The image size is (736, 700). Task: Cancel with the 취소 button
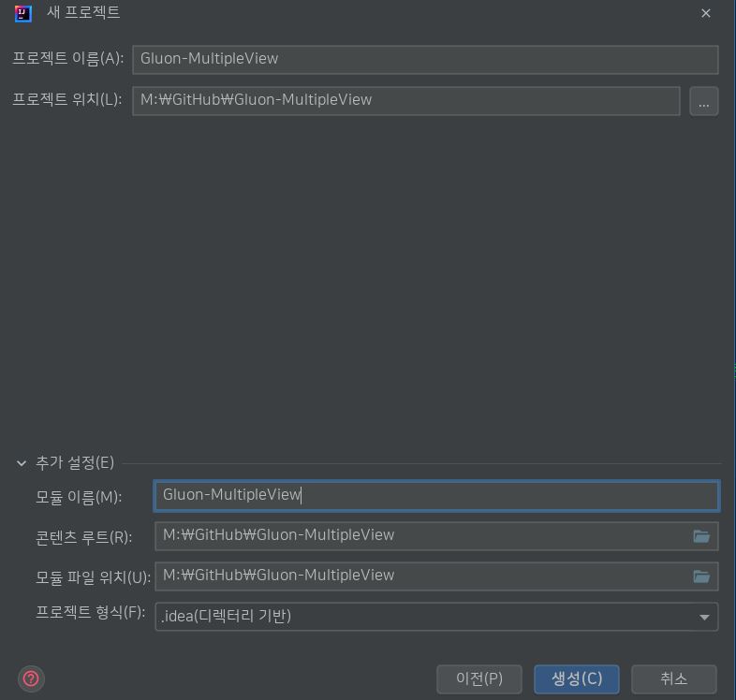[673, 678]
